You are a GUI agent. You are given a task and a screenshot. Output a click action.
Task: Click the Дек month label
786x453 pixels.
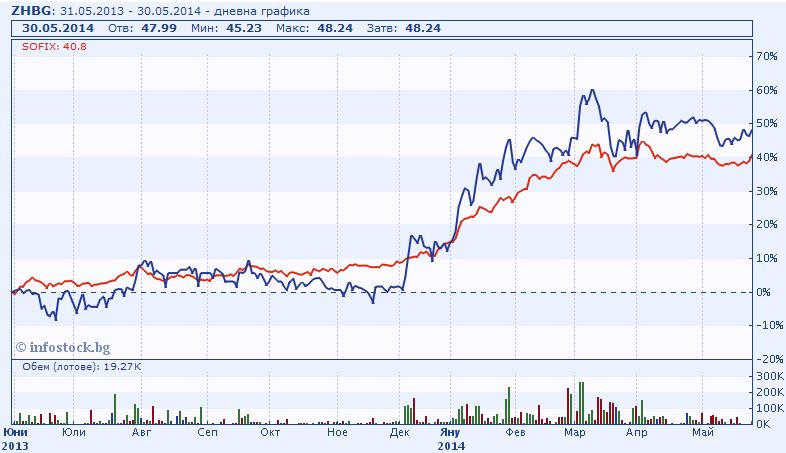400,432
